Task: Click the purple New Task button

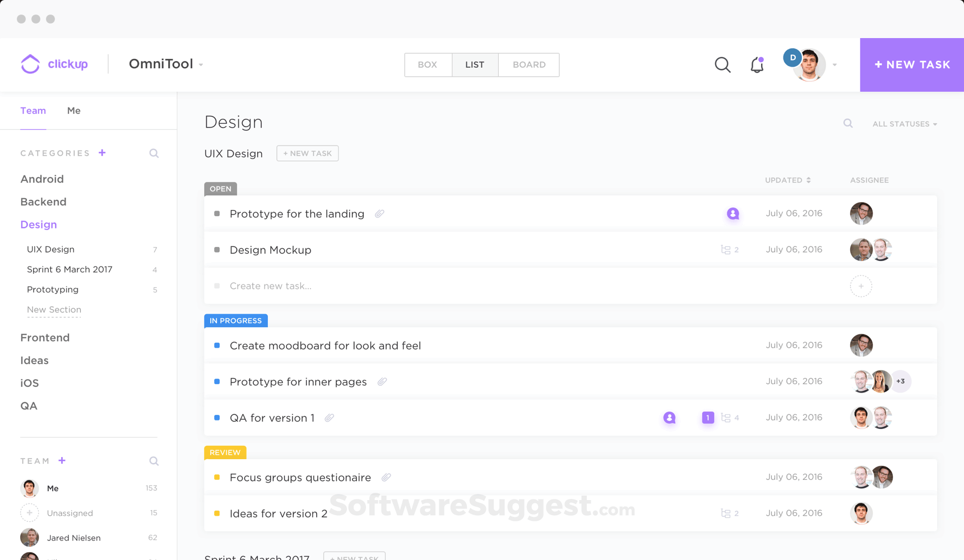Action: (x=911, y=64)
